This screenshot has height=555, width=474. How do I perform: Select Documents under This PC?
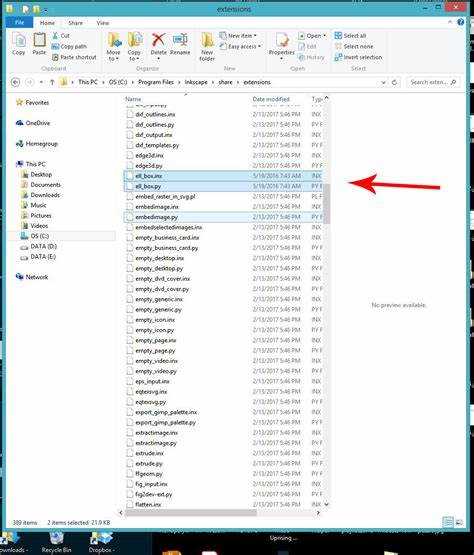(x=41, y=185)
